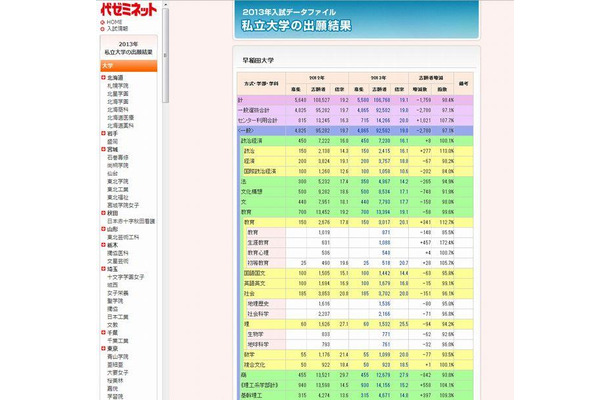Expand the 山形 region group
610x400 pixels.
click(x=103, y=229)
